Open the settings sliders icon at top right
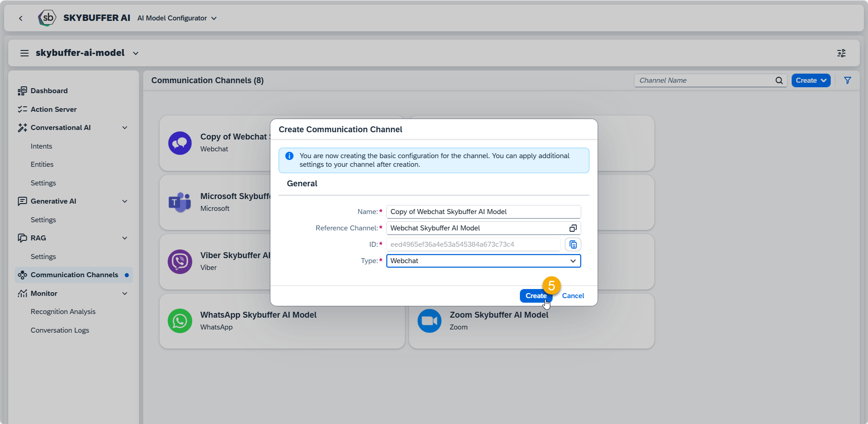 (842, 53)
